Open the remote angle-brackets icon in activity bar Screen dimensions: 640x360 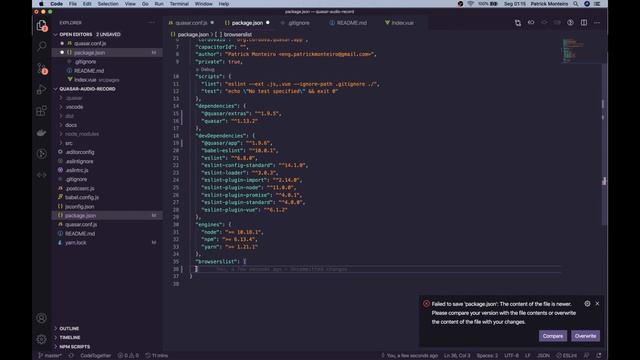pos(42,175)
